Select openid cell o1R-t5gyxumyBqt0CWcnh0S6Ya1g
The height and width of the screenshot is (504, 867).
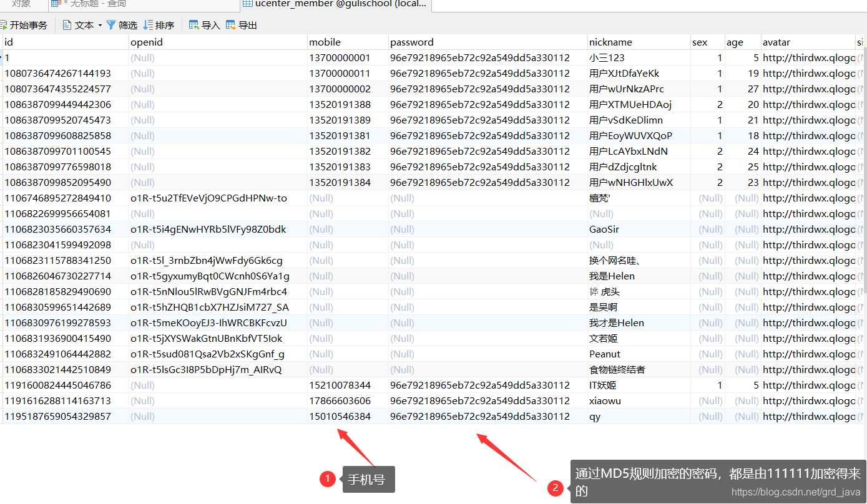point(218,276)
